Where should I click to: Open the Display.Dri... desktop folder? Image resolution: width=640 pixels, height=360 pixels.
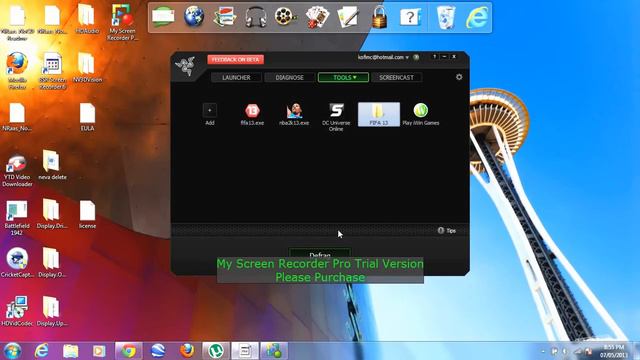pyautogui.click(x=52, y=214)
